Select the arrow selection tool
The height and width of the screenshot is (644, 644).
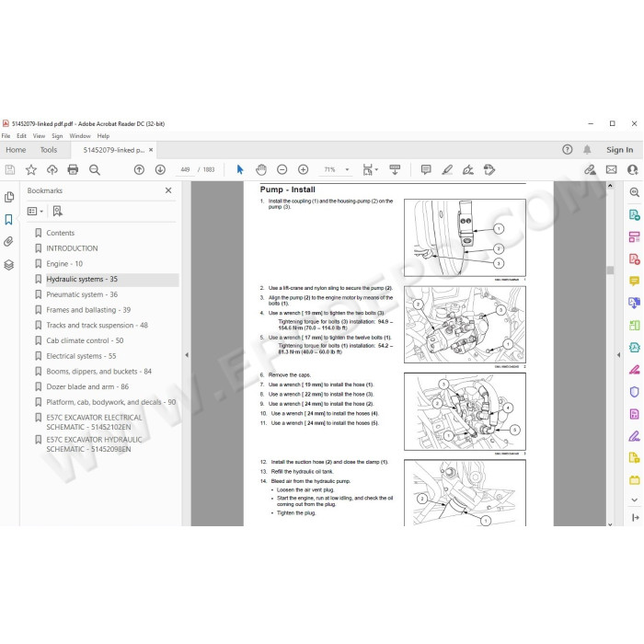(x=240, y=169)
